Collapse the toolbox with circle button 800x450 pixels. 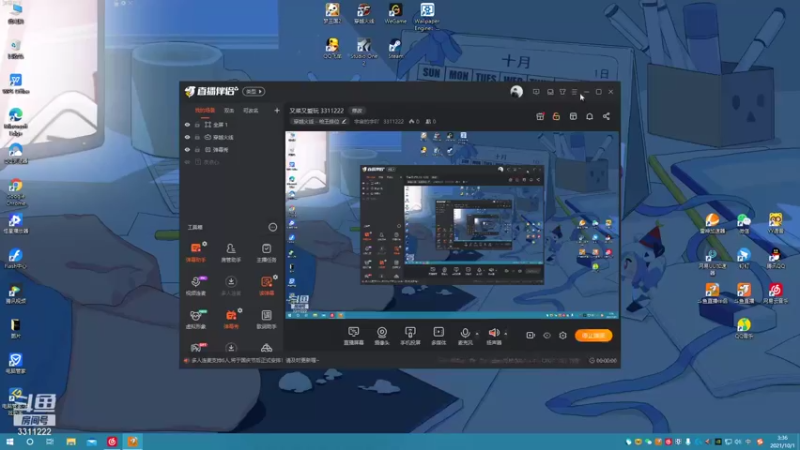(x=272, y=227)
